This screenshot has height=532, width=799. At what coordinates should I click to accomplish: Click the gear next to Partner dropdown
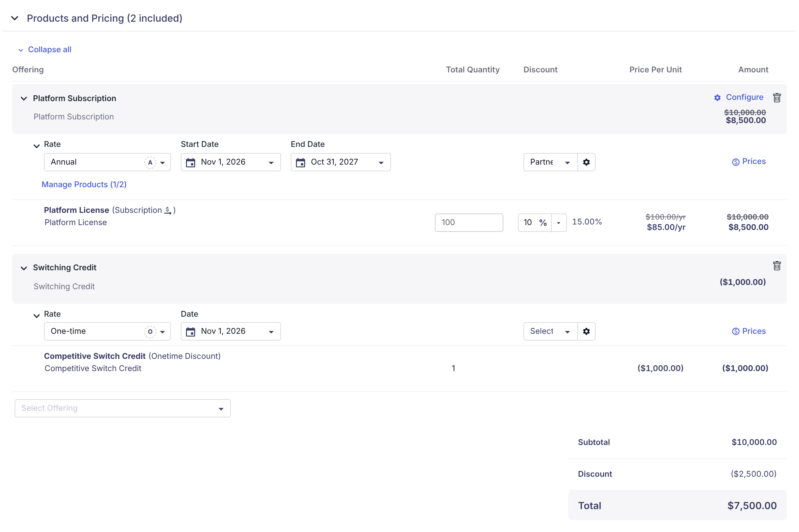coord(586,162)
